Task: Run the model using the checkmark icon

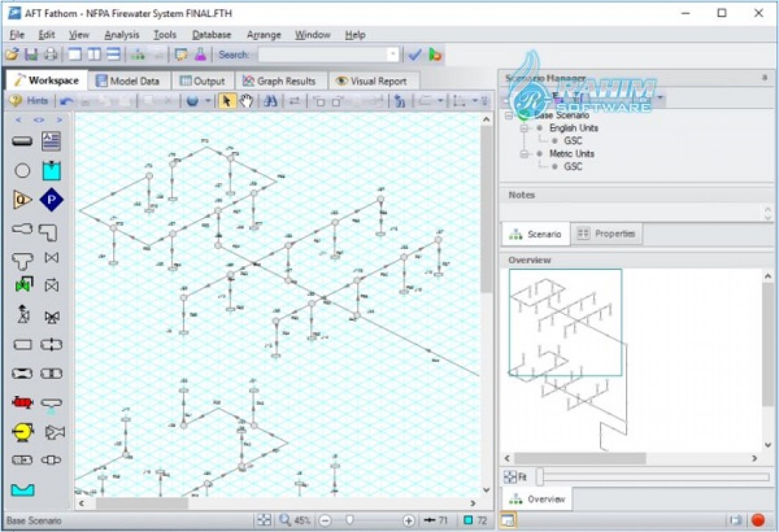Action: tap(415, 55)
